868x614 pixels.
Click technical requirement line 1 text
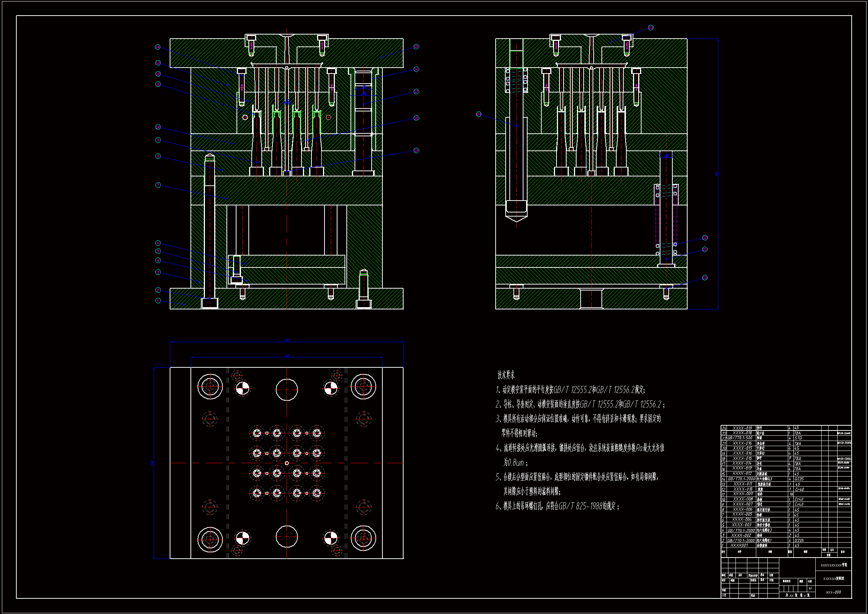click(570, 390)
